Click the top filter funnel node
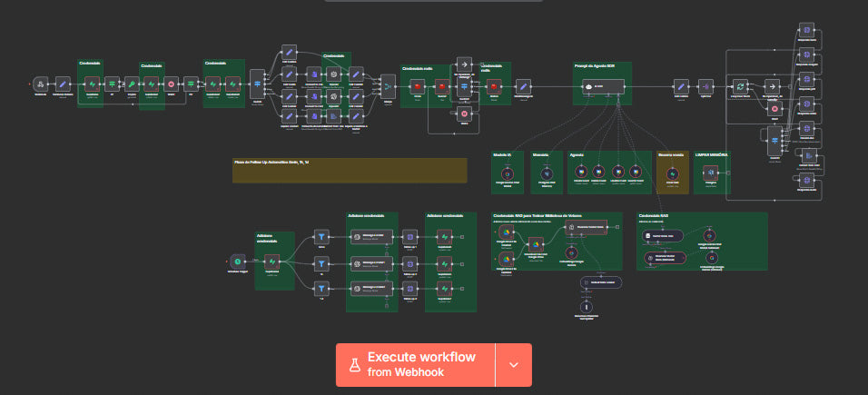Image resolution: width=868 pixels, height=395 pixels. (x=321, y=236)
